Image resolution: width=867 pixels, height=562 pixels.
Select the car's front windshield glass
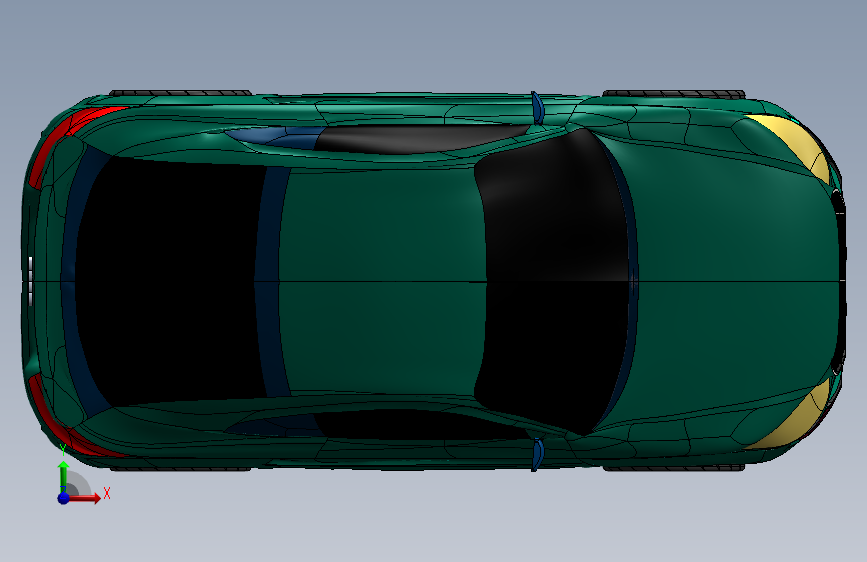pyautogui.click(x=553, y=281)
